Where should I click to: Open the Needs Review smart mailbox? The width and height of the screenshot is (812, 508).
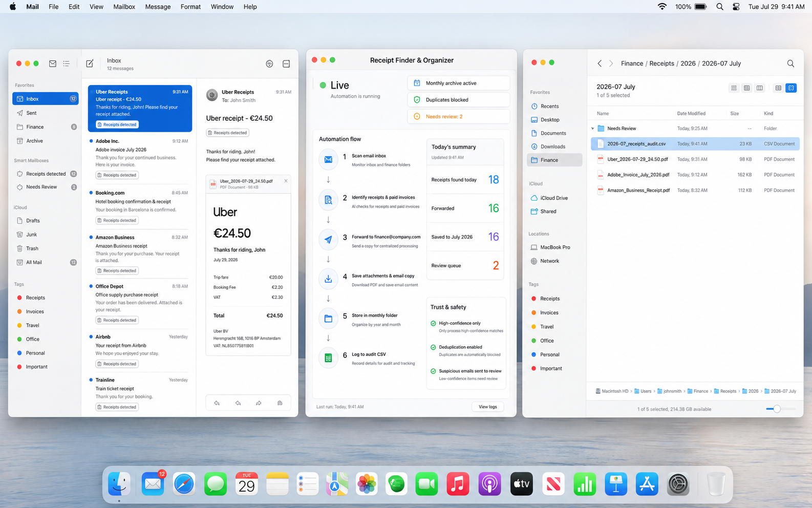tap(46, 187)
